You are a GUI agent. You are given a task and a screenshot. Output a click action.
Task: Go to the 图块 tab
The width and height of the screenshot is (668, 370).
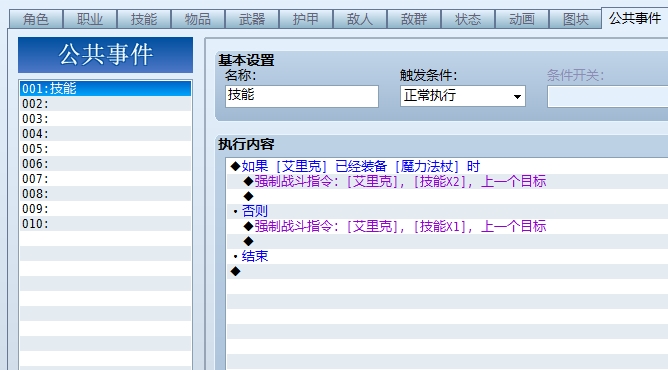pos(576,19)
